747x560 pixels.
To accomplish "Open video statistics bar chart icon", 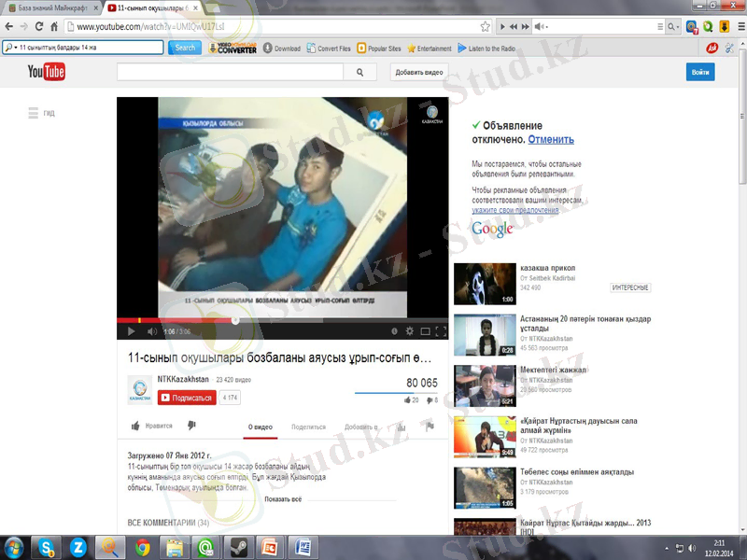I will click(x=401, y=427).
